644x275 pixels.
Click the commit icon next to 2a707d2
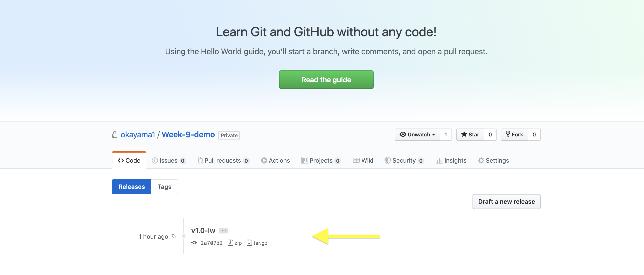pos(194,243)
